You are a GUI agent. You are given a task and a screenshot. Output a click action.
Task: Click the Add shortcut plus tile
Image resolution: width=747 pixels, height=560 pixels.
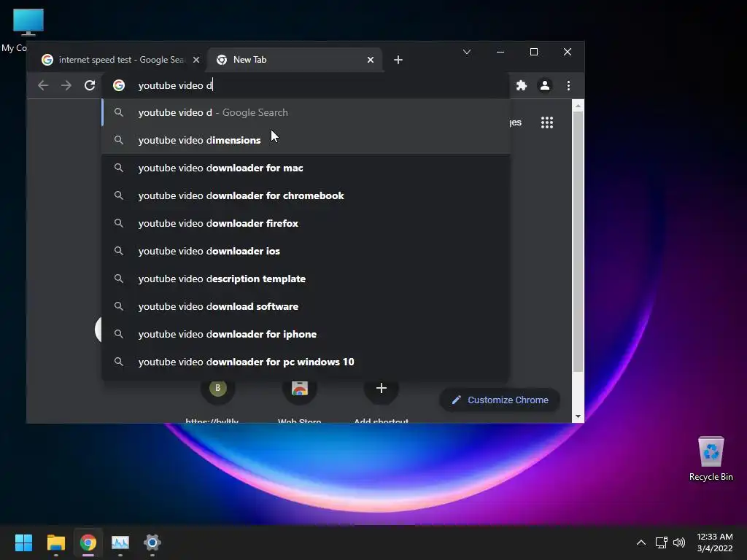[x=381, y=389]
